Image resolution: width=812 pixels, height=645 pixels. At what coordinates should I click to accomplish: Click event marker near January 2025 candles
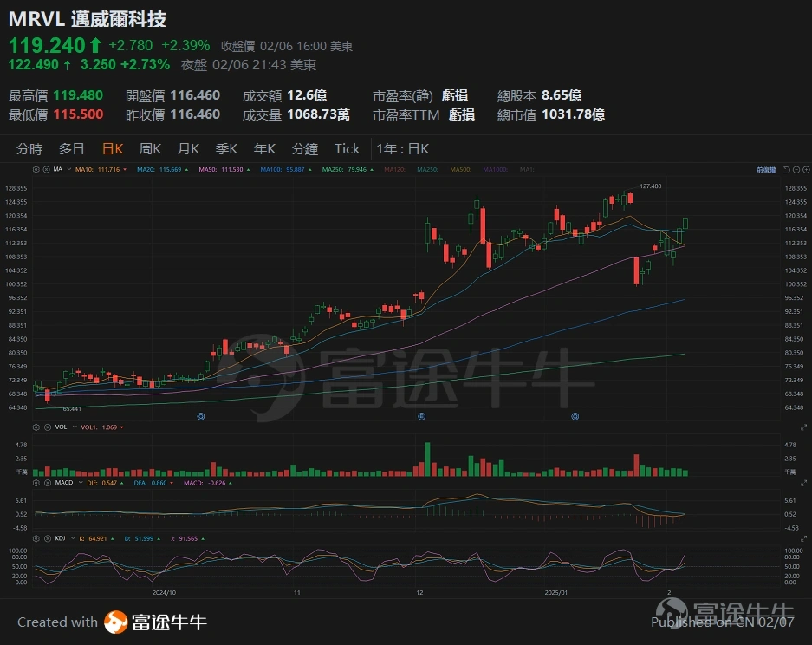coord(575,416)
